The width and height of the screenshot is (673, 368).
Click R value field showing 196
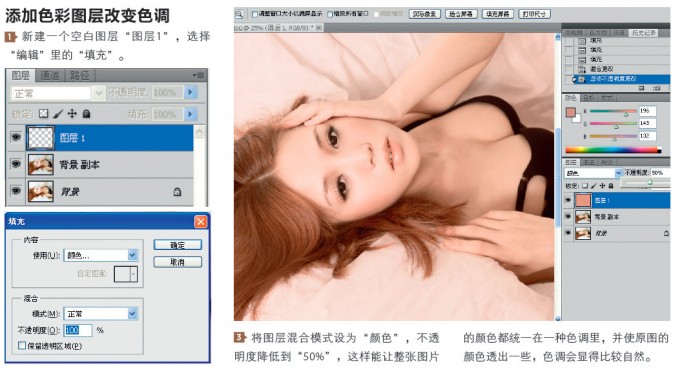pos(647,111)
